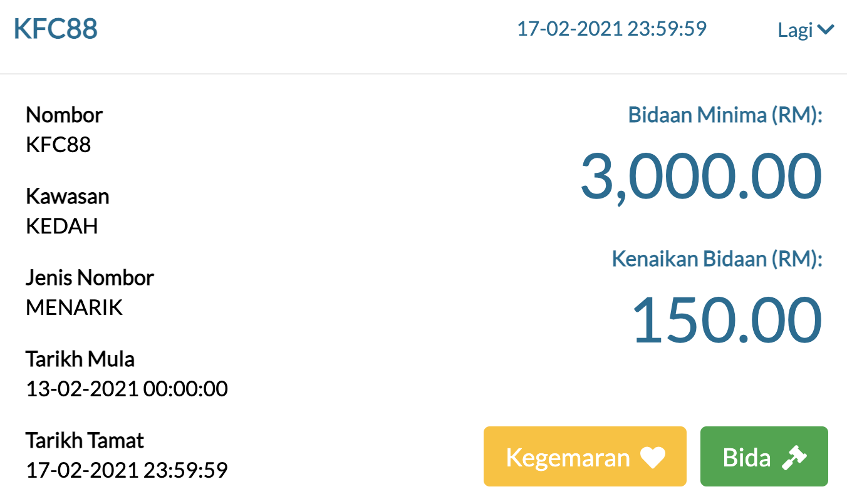Click the Bidaan Minima (RM) label

[725, 115]
